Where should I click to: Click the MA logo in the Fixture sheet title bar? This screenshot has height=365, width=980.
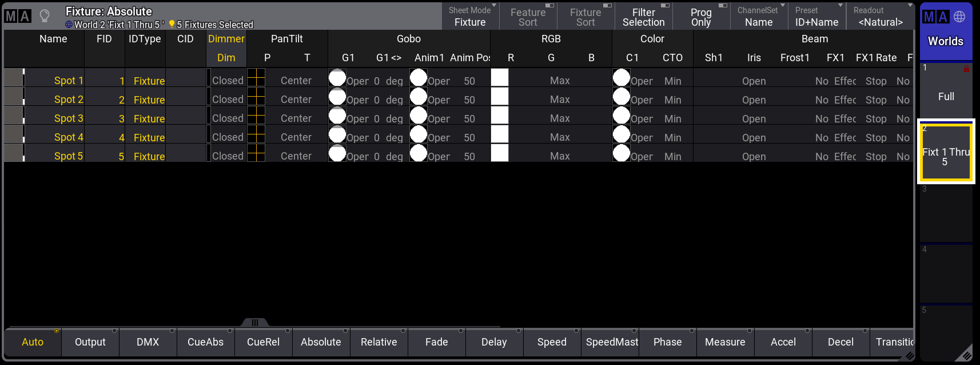(x=17, y=16)
